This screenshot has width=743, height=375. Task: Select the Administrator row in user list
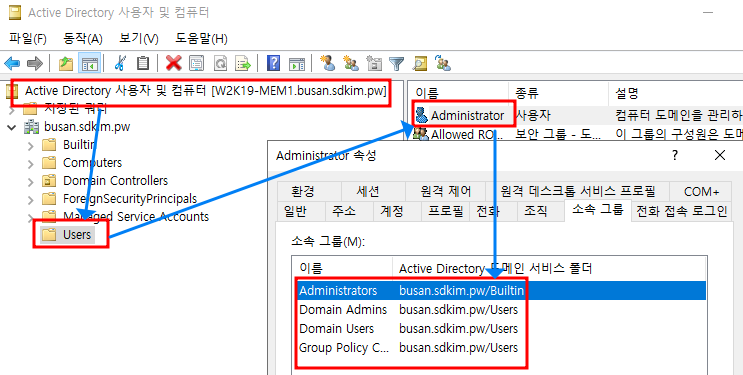coord(577,115)
